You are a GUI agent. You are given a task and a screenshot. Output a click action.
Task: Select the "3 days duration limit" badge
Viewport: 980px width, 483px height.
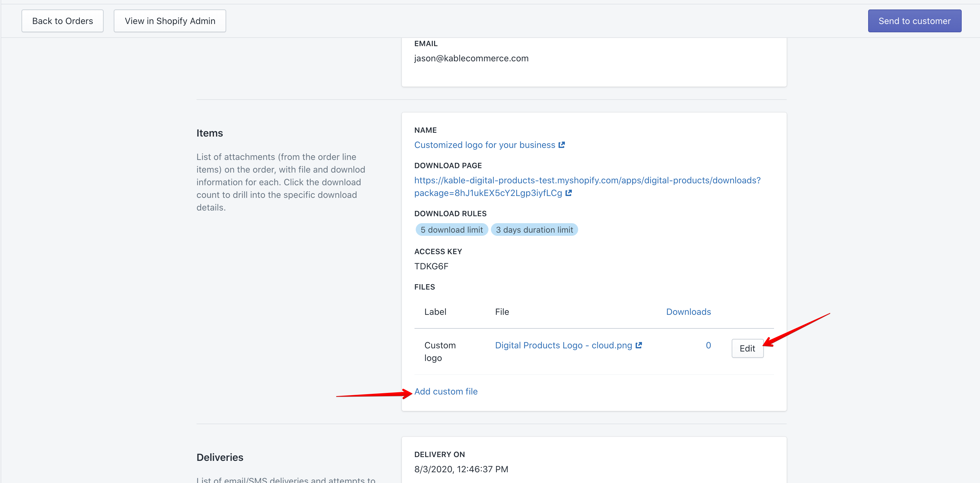[535, 229]
